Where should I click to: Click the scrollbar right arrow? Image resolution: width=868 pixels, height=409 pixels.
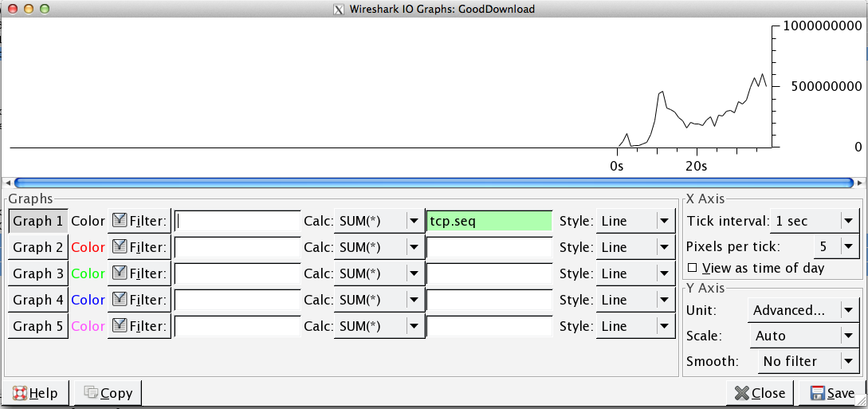click(x=860, y=183)
